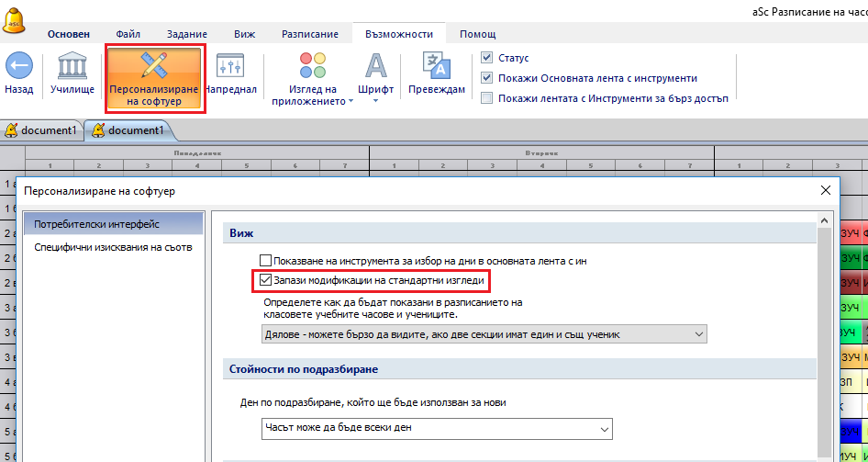Image resolution: width=868 pixels, height=462 pixels.
Task: Toggle the Статус checkbox
Action: (487, 58)
